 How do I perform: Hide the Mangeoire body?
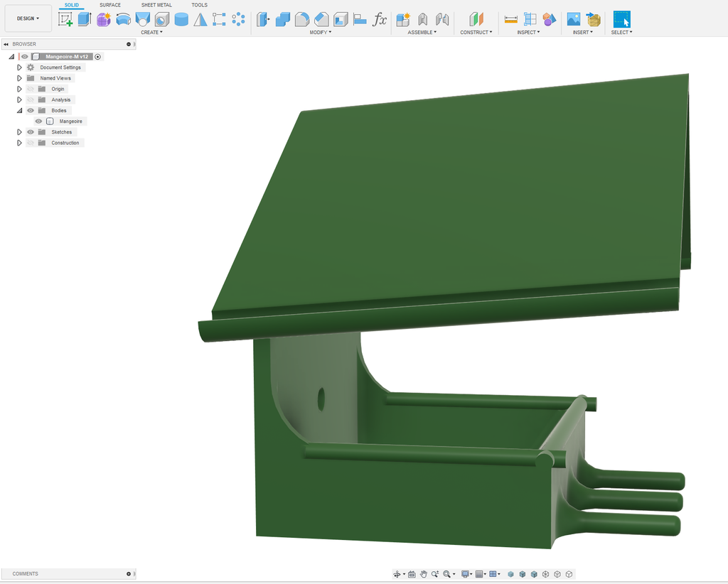[x=39, y=121]
